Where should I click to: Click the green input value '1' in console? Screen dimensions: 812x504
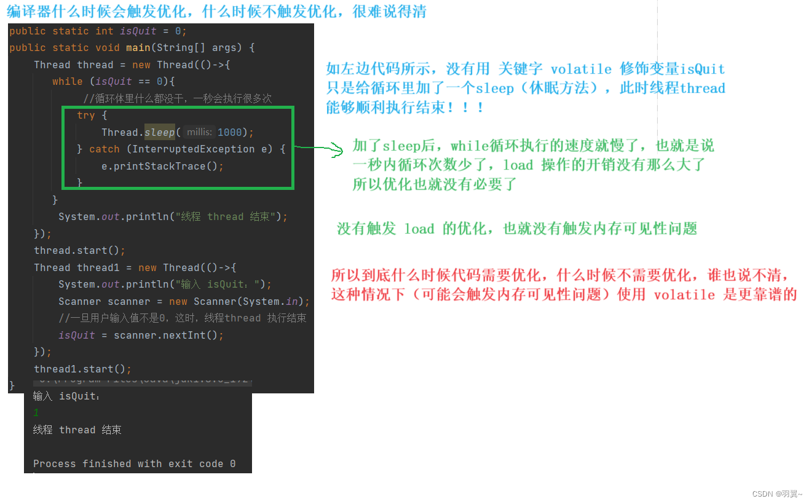pos(36,413)
